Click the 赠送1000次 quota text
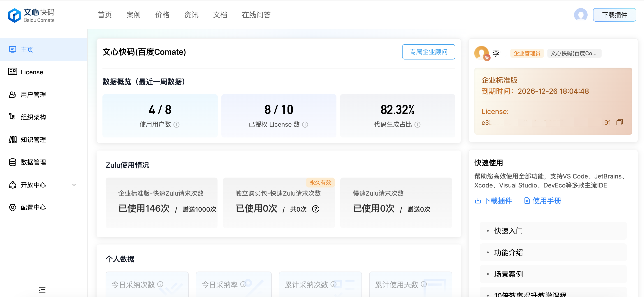Screen dimensions: 644x297 pos(199,209)
